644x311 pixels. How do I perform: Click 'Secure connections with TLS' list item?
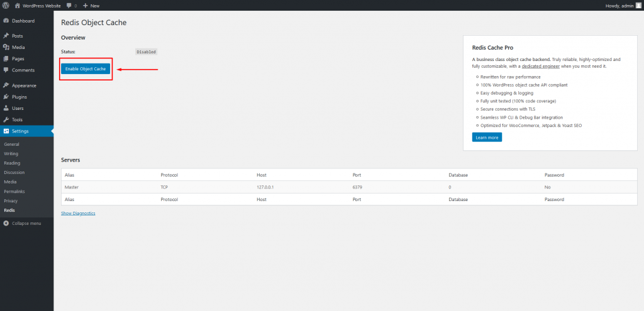508,109
